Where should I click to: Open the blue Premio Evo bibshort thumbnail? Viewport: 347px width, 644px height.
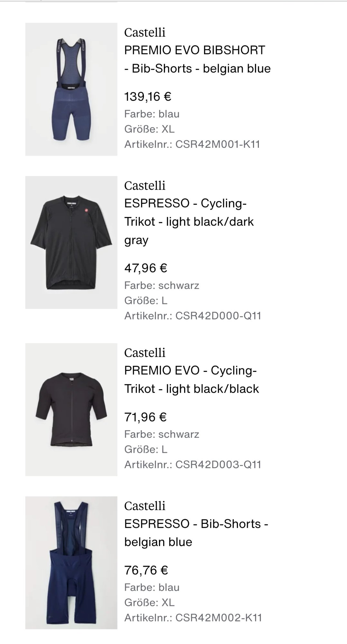(71, 89)
